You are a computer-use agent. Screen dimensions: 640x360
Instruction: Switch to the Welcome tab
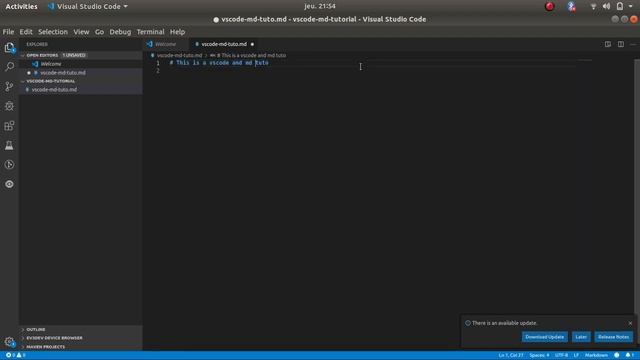pyautogui.click(x=166, y=44)
